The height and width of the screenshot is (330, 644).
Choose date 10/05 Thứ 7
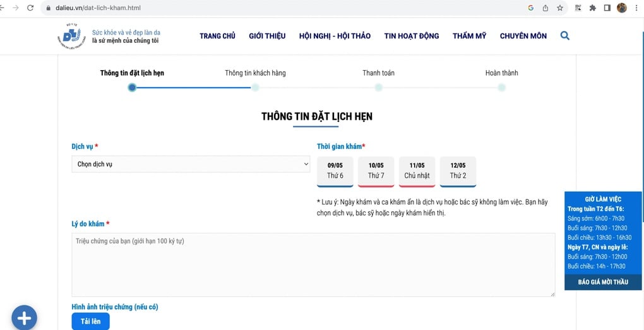pyautogui.click(x=376, y=172)
